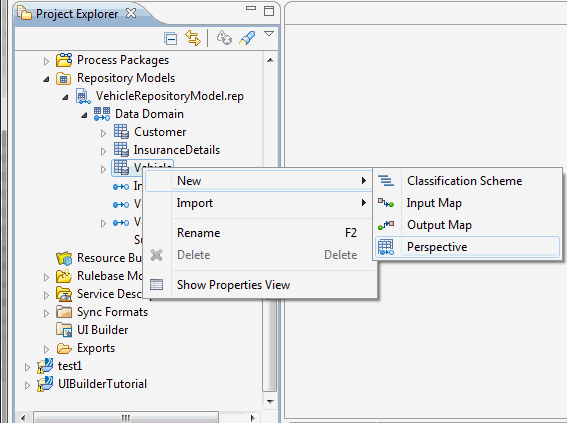Click the Process Packages folder icon

coord(64,60)
